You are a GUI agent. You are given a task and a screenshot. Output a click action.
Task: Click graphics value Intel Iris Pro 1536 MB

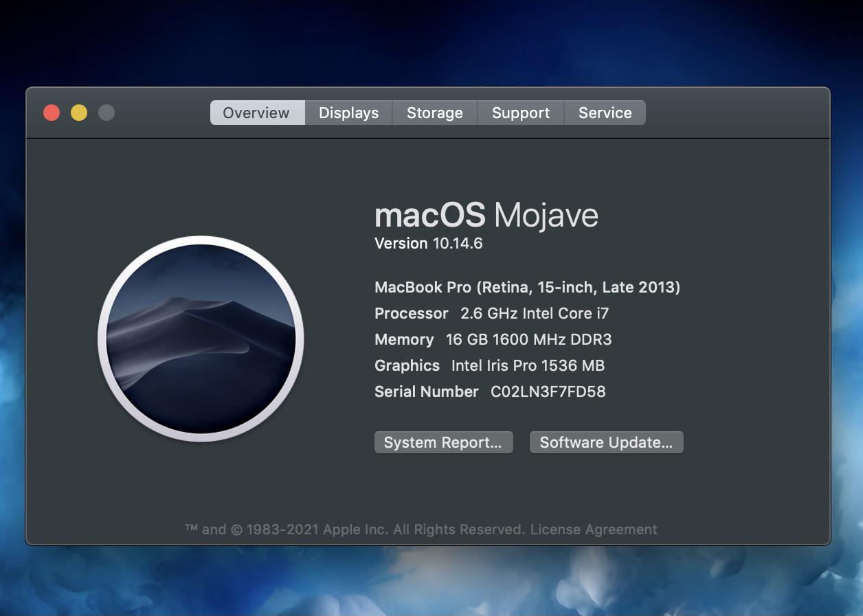pos(528,365)
